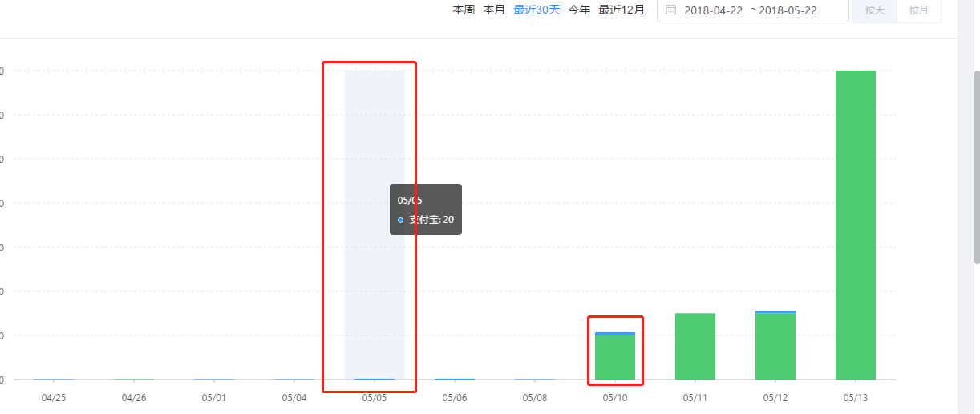This screenshot has width=980, height=414.
Task: Click the 05/10 axis label
Action: click(615, 397)
